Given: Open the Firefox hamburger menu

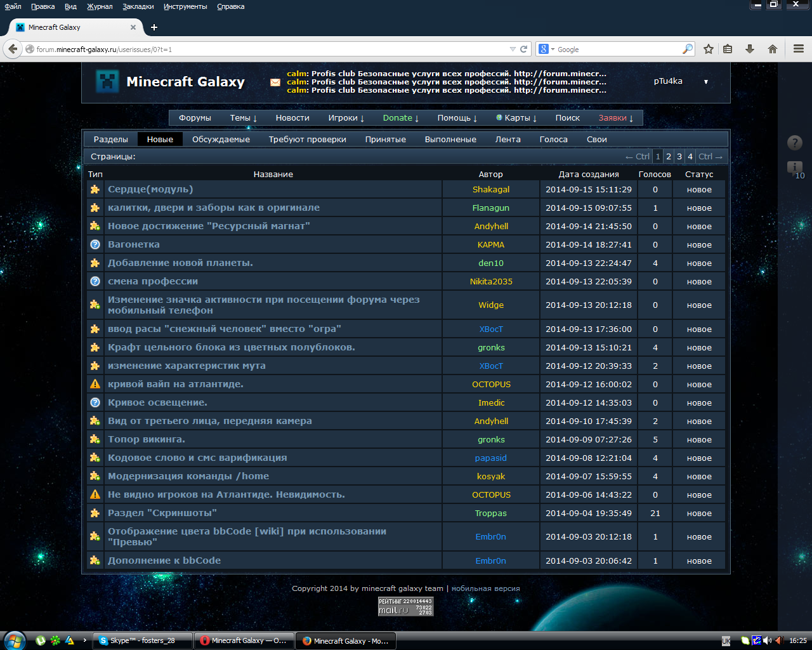Looking at the screenshot, I should 798,49.
